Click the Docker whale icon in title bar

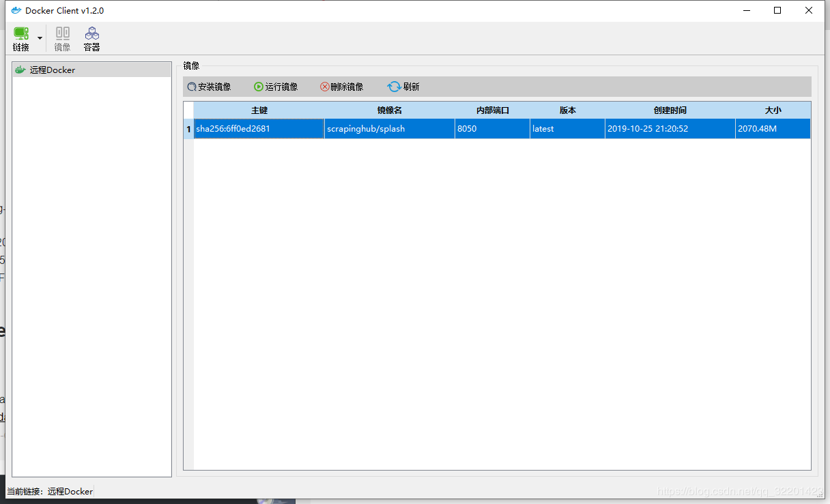[16, 10]
